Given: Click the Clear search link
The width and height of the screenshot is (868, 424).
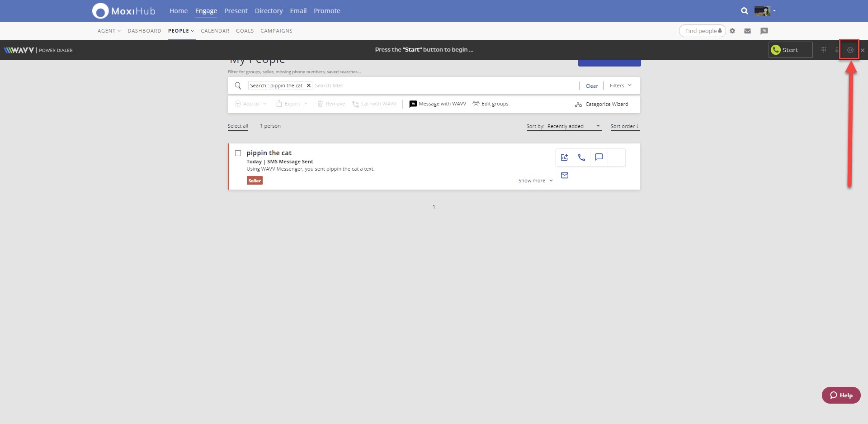Looking at the screenshot, I should click(591, 86).
